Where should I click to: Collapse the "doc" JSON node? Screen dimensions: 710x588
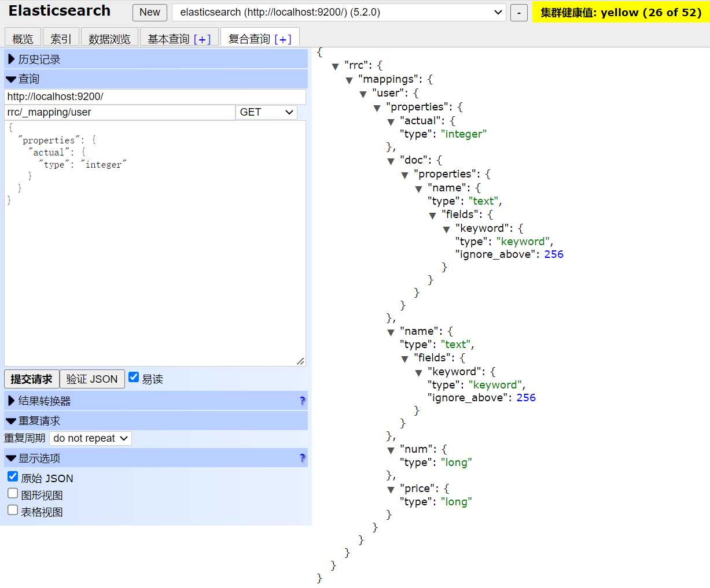(391, 161)
